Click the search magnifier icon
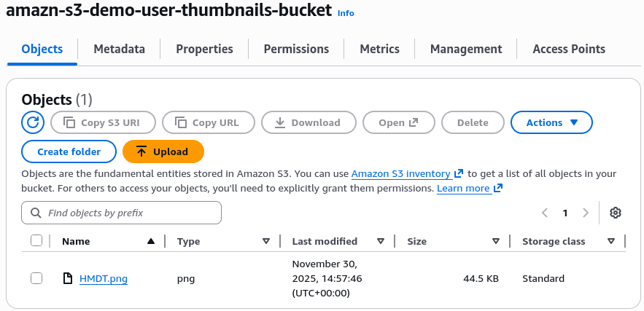 [35, 213]
